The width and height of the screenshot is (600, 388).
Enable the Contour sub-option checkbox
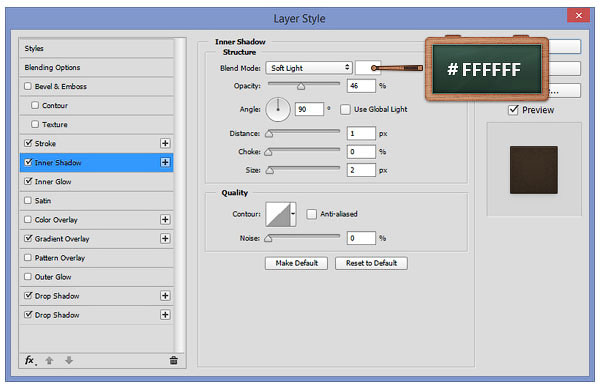pos(35,105)
